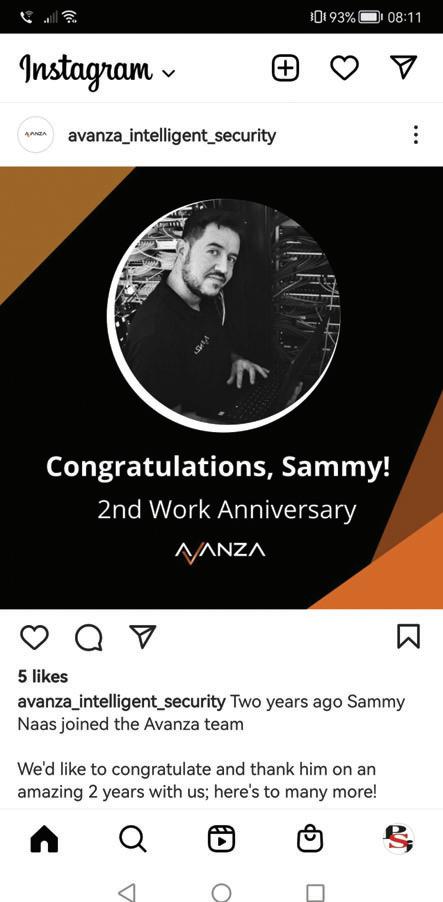
Task: Share the post using paper plane icon
Action: (143, 636)
